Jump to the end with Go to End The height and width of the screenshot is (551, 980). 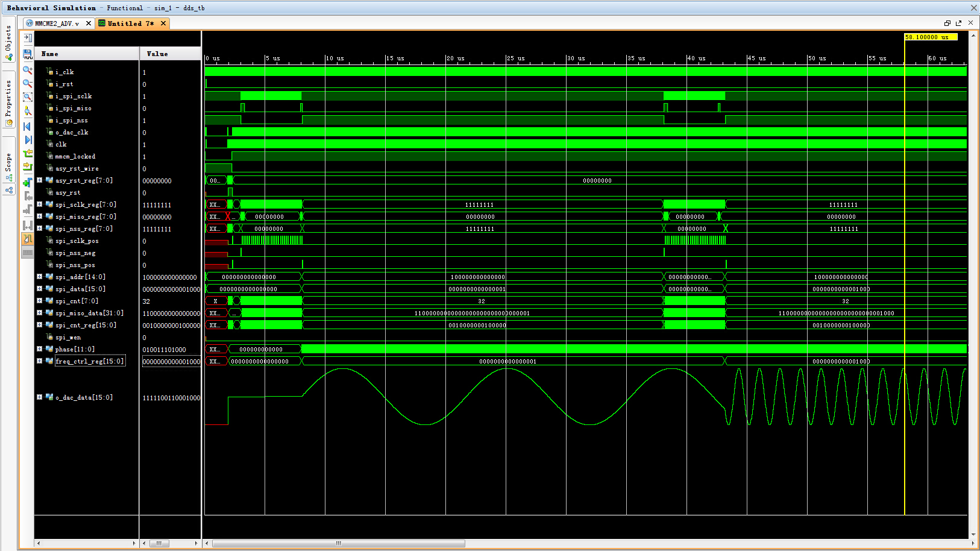coord(28,140)
